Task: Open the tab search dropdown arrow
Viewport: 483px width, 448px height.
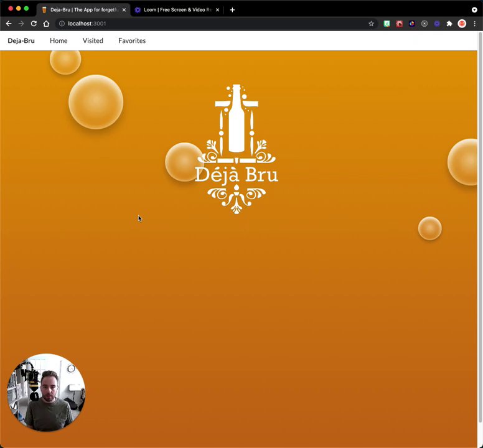Action: pyautogui.click(x=474, y=10)
